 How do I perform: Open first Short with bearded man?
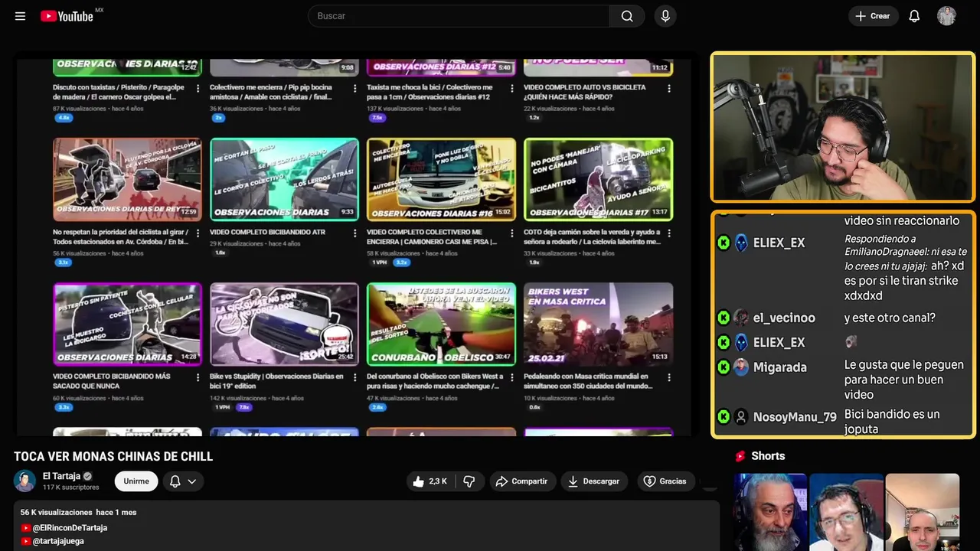click(770, 512)
